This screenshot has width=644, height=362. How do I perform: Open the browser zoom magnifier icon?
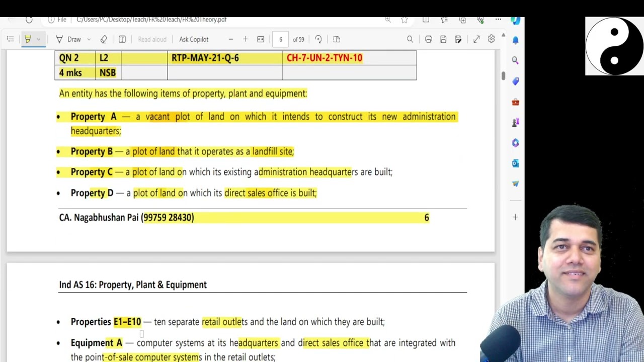388,20
